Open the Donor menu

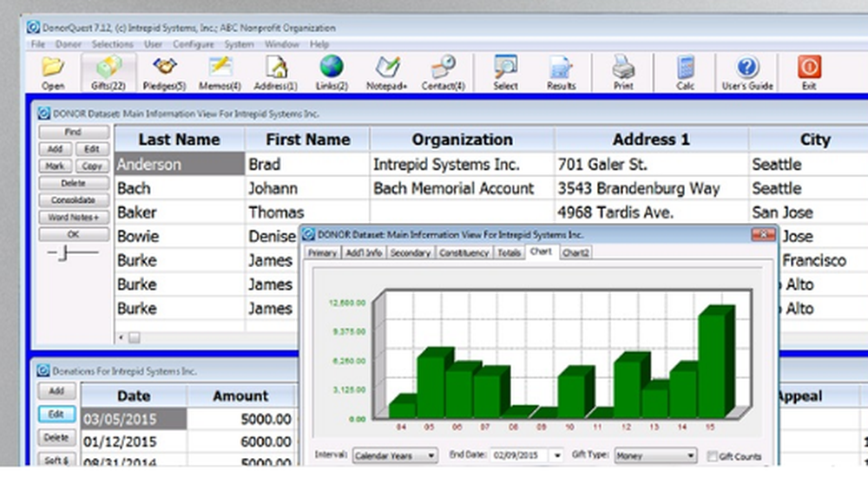(x=68, y=44)
